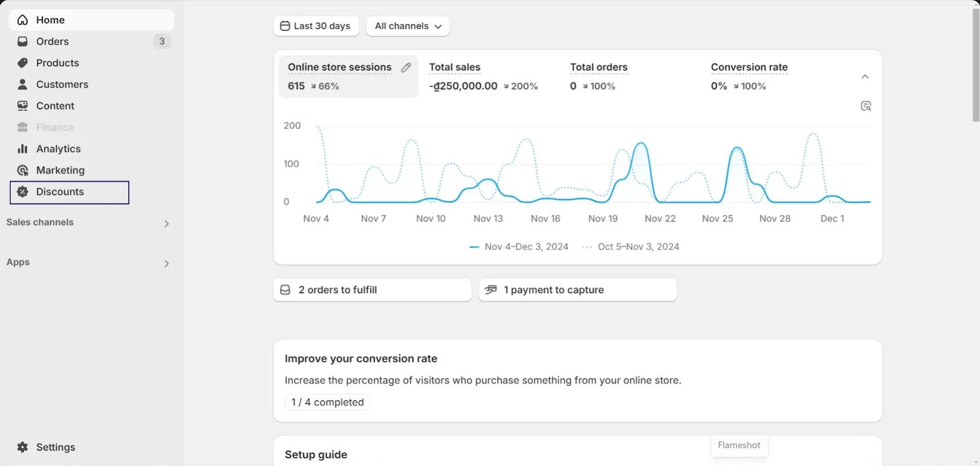Open Last 30 days date picker
The height and width of the screenshot is (466, 980).
click(x=316, y=26)
